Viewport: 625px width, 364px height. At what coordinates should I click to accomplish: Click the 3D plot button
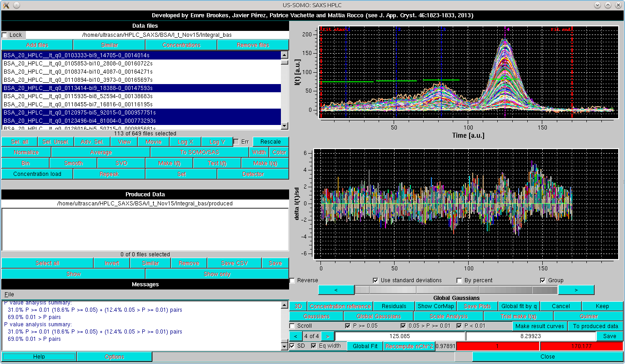point(298,306)
